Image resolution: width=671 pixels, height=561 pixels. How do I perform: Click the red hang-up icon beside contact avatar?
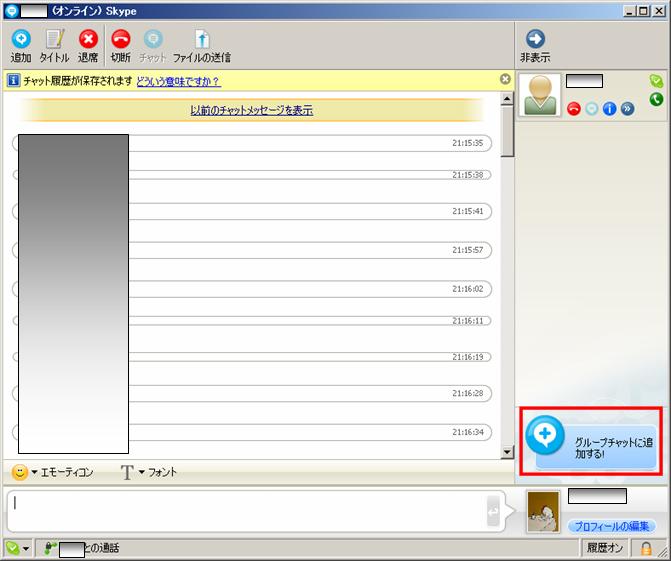[574, 109]
